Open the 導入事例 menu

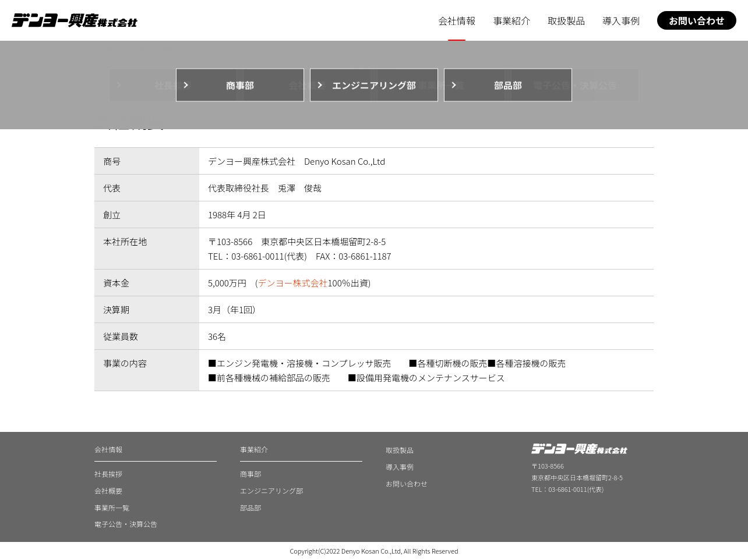coord(621,21)
